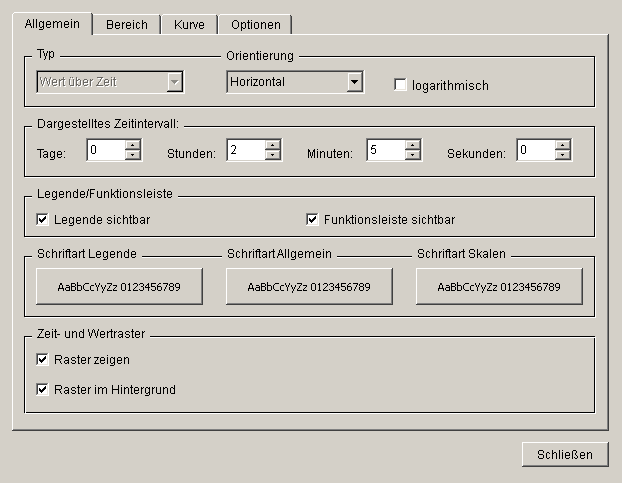Toggle Funktionsleiste sichtbar checkbox
The width and height of the screenshot is (622, 483).
(x=312, y=219)
